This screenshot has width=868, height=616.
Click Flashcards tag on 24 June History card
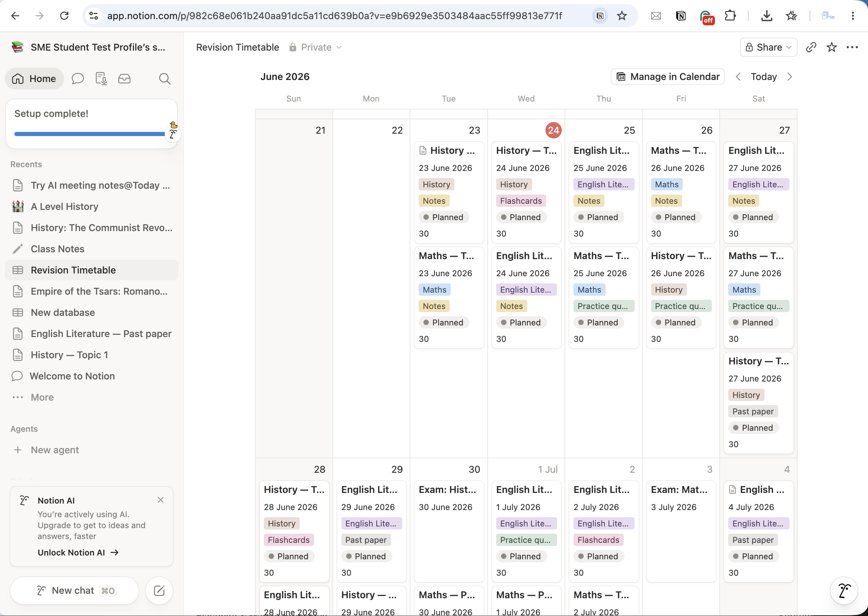pyautogui.click(x=521, y=201)
